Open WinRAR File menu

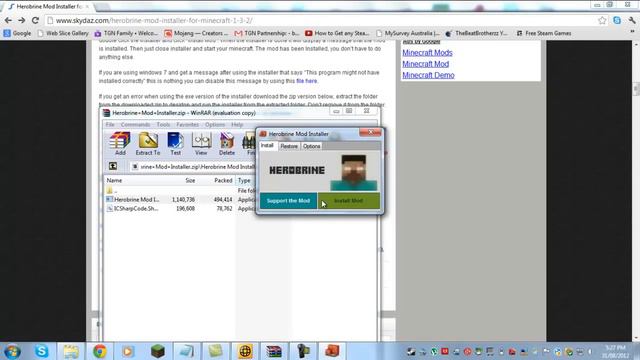pyautogui.click(x=110, y=124)
